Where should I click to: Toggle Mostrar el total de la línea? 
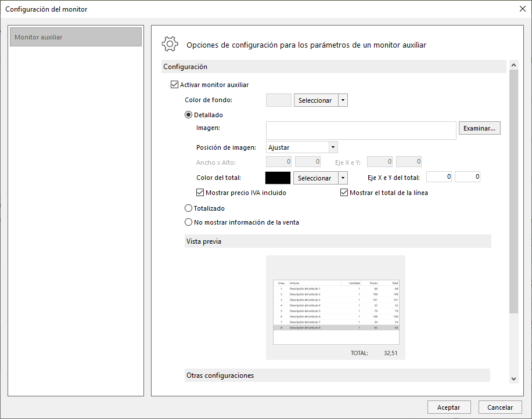coord(344,193)
